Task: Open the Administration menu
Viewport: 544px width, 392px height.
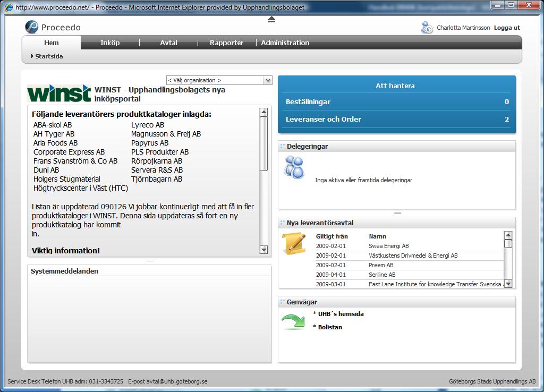Action: 285,42
